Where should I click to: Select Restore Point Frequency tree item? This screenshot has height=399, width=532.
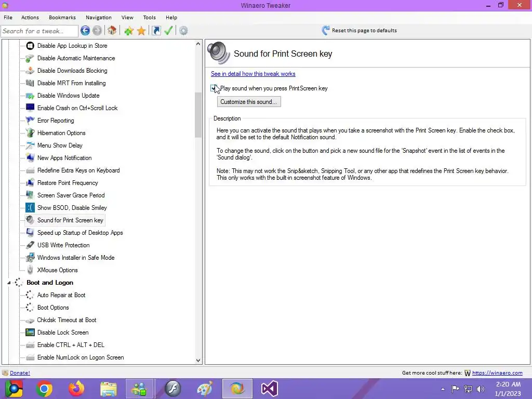[68, 183]
